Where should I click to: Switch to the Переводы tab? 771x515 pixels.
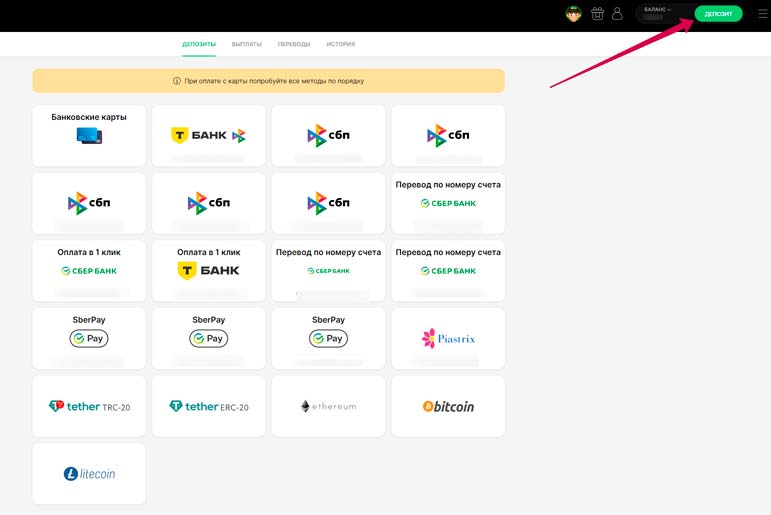point(294,44)
